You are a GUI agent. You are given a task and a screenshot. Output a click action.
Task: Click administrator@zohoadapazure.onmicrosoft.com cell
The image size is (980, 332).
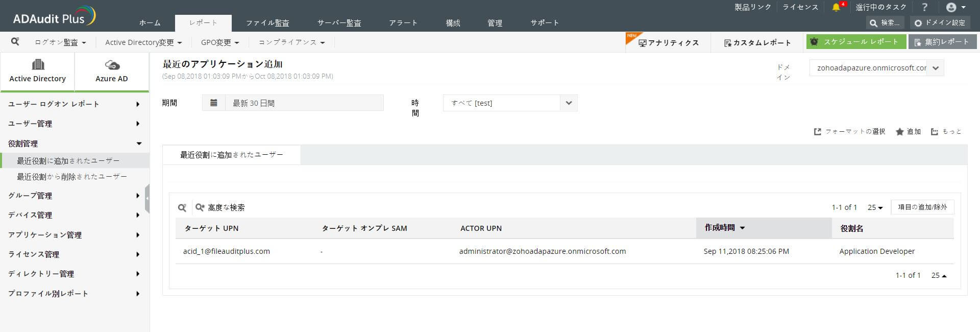pyautogui.click(x=543, y=251)
